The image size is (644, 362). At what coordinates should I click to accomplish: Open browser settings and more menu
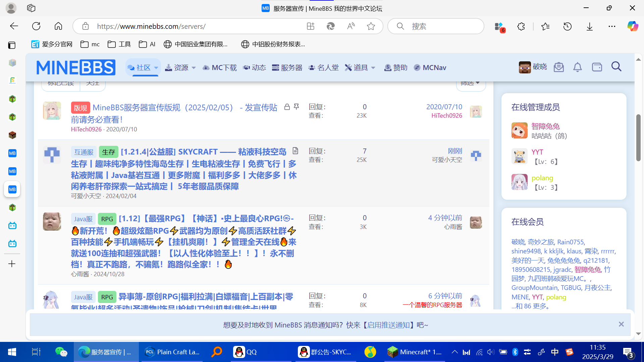pos(612,26)
